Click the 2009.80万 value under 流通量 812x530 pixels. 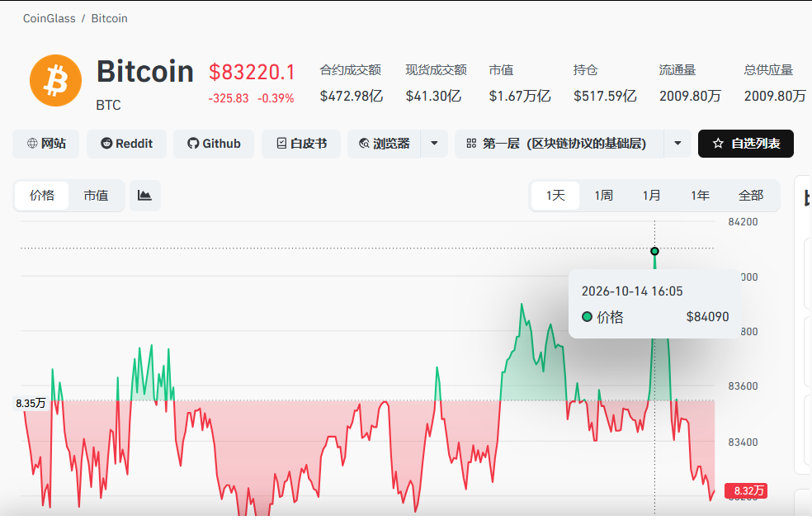pyautogui.click(x=691, y=96)
